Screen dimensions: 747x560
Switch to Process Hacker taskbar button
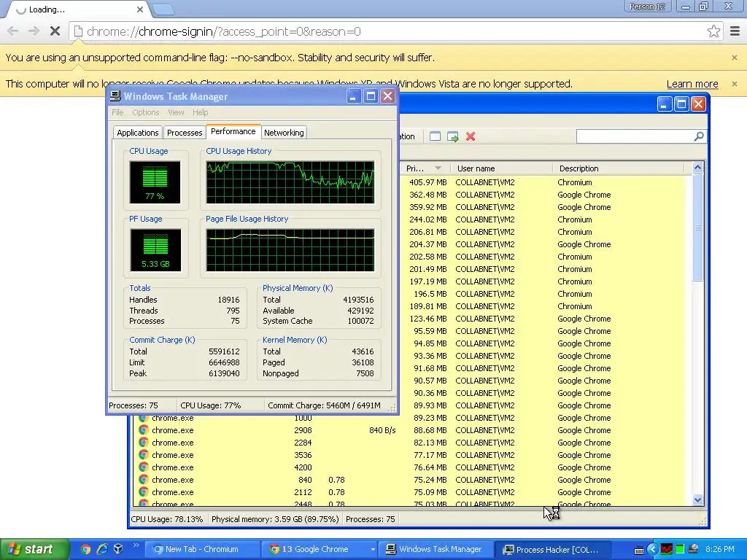[551, 550]
